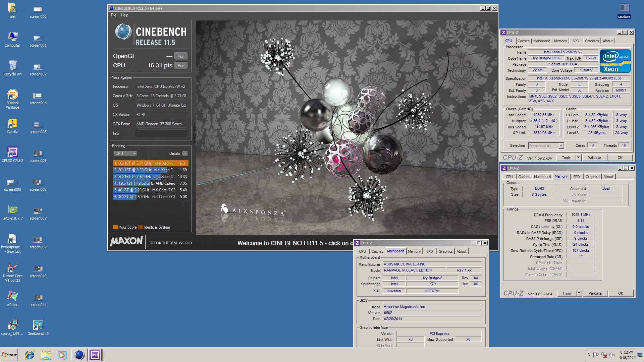This screenshot has height=362, width=644.
Task: Open the cpu-z_1.69 installer icon
Action: tap(12, 327)
